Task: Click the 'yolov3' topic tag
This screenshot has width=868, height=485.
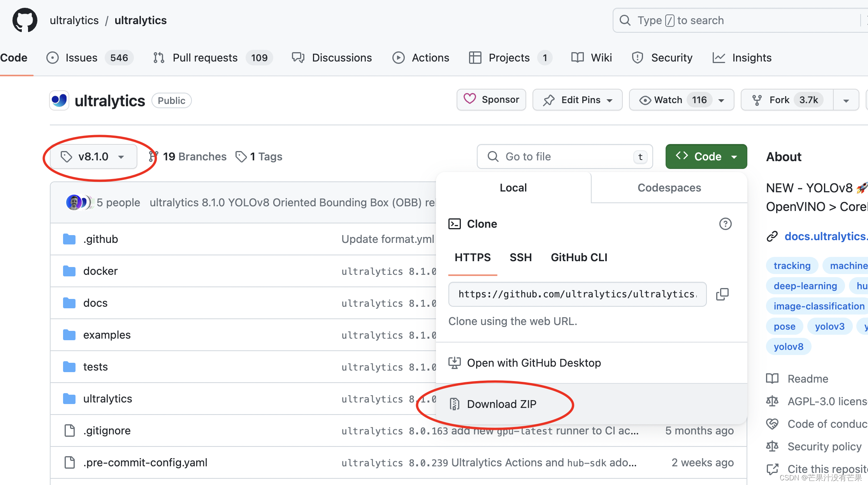Action: [x=830, y=326]
